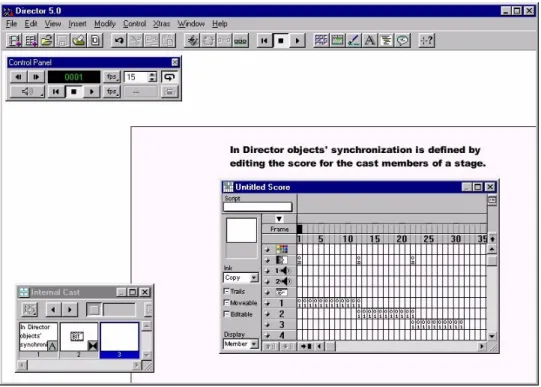
Task: Select cast member 1 text thumbnail
Action: click(38, 337)
